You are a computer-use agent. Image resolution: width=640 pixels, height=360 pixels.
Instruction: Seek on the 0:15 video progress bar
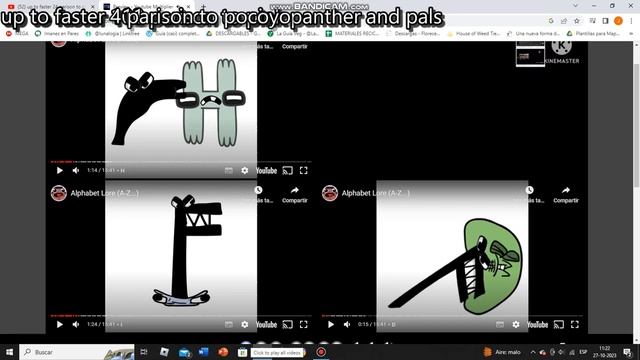[452, 316]
